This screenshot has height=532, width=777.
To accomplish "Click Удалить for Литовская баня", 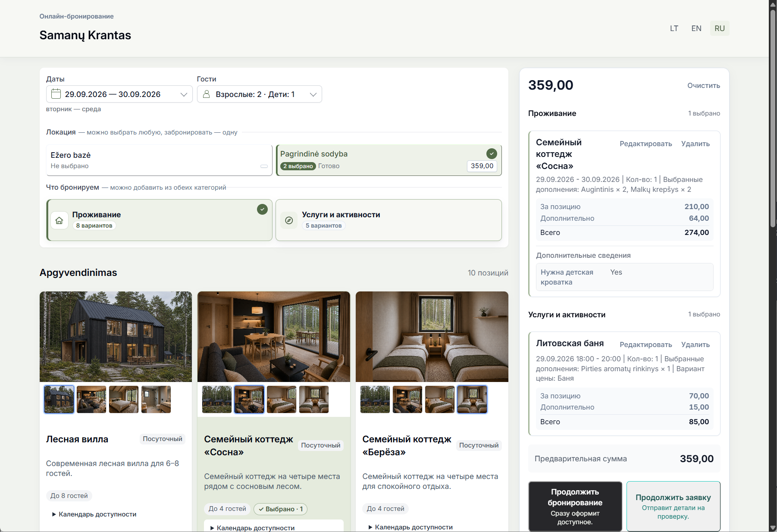I will click(696, 344).
